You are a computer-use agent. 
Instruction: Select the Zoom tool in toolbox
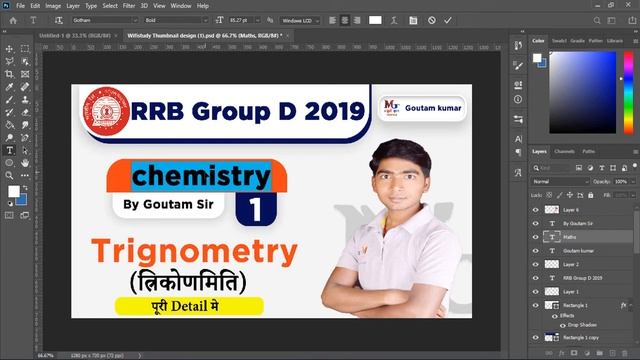(x=9, y=176)
